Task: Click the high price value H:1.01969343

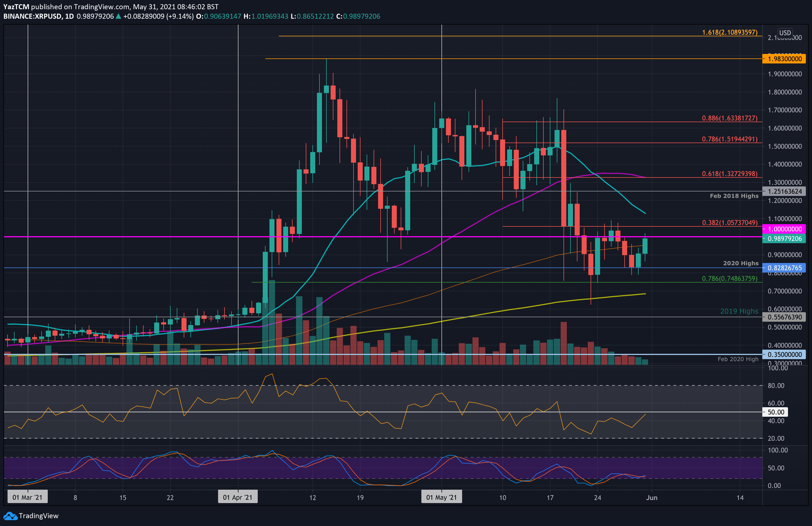Action: pyautogui.click(x=266, y=16)
